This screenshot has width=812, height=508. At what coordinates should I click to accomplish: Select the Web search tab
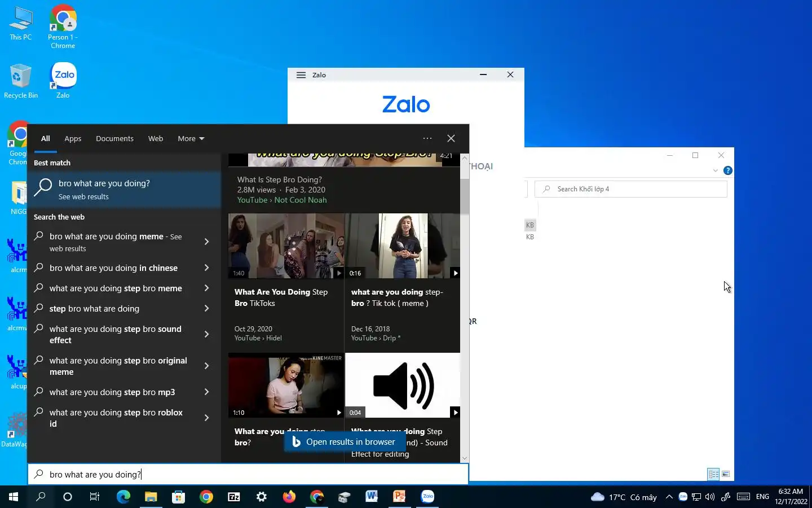click(x=156, y=138)
